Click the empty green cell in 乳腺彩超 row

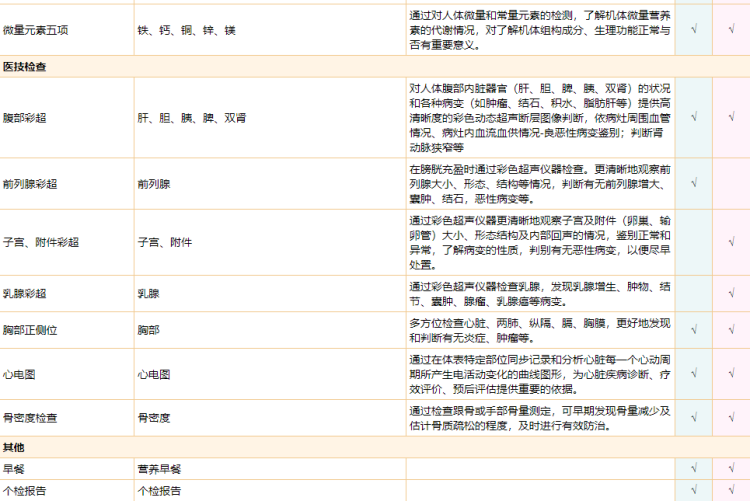[x=694, y=293]
